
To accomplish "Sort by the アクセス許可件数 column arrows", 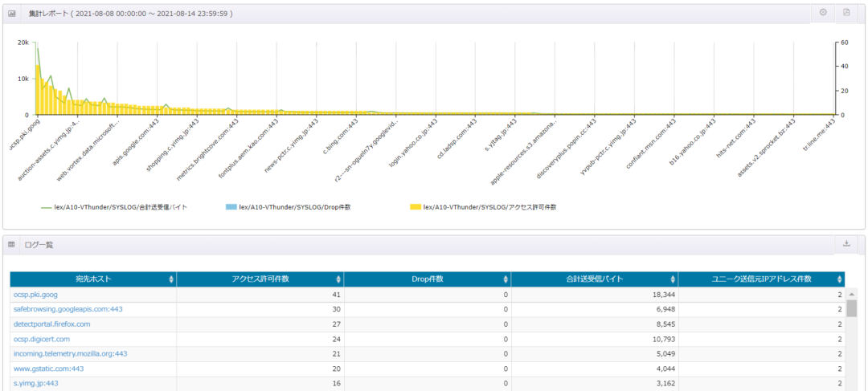I will click(x=338, y=279).
